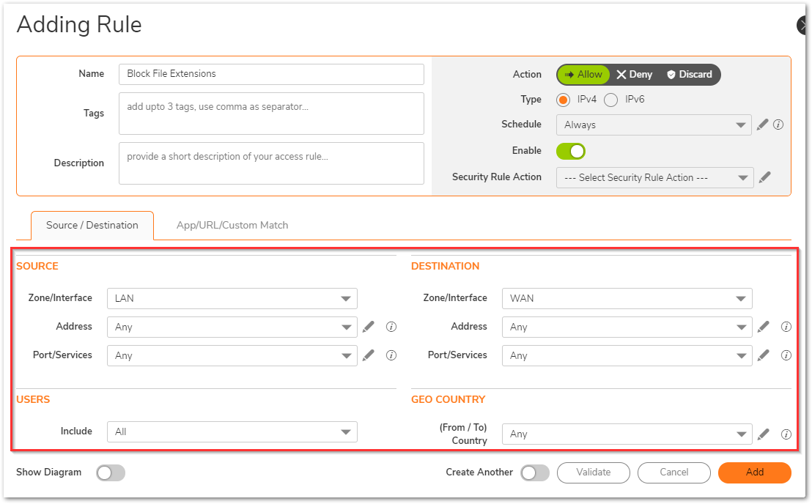812x504 pixels.
Task: Set the rule action to Deny
Action: (635, 75)
